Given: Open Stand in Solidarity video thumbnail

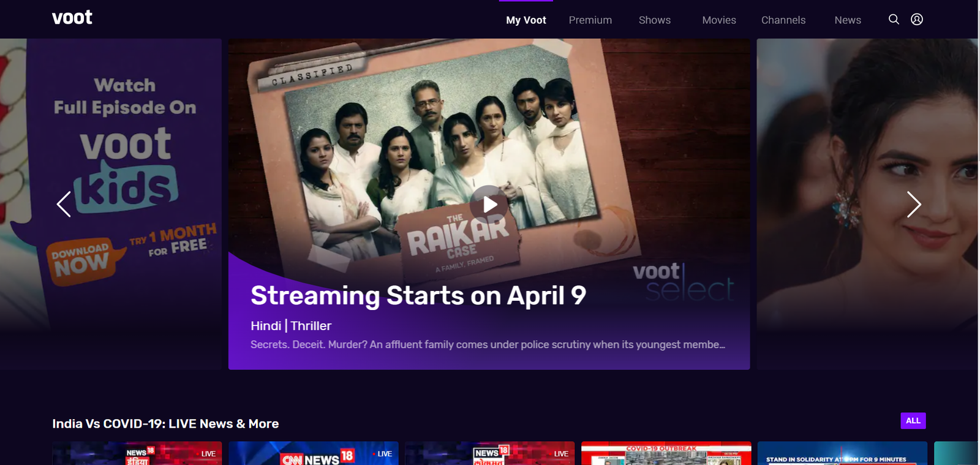Looking at the screenshot, I should point(842,453).
